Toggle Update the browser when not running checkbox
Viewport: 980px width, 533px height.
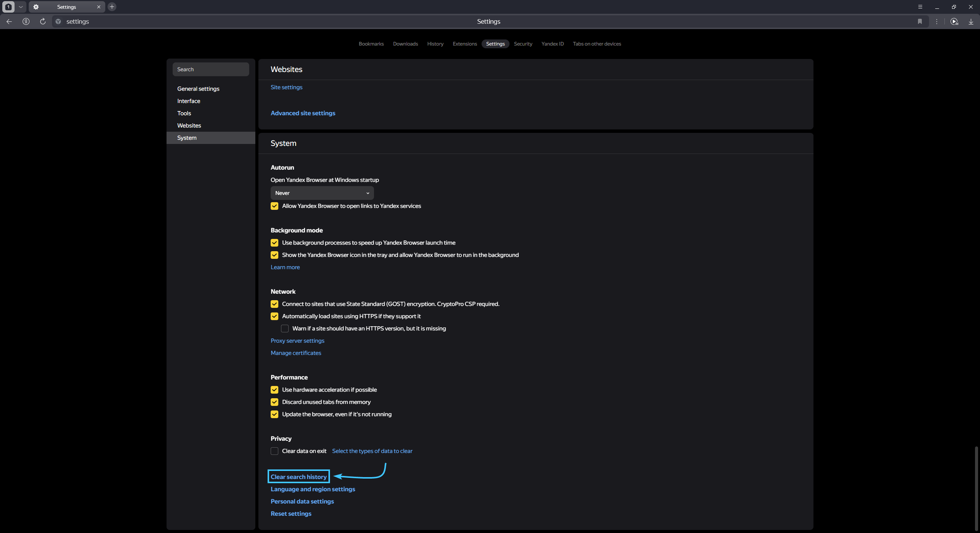click(x=274, y=414)
